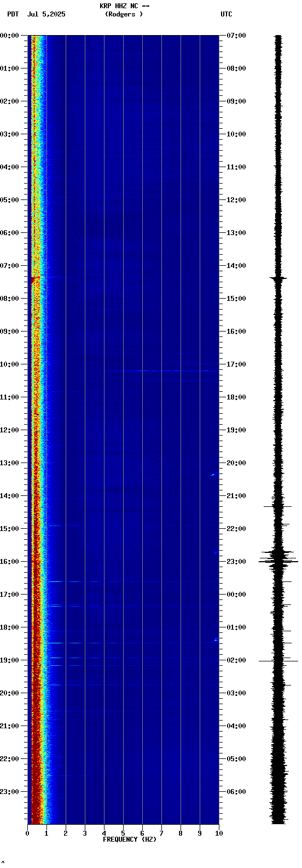The height and width of the screenshot is (868, 302).
Task: Click the '23:00' UTC label on right axis
Action: pos(236,562)
